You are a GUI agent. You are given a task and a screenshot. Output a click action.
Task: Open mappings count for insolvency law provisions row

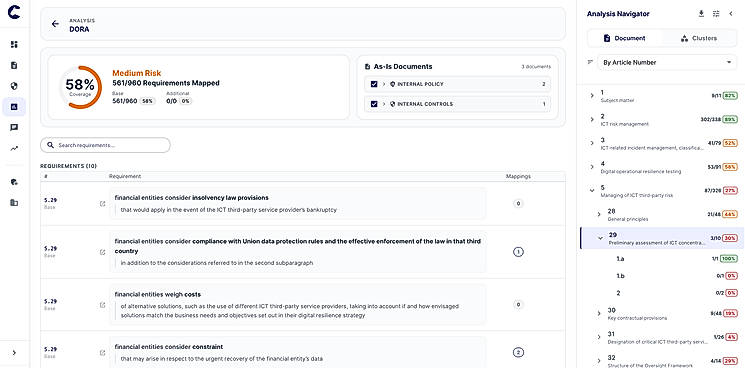tap(518, 204)
